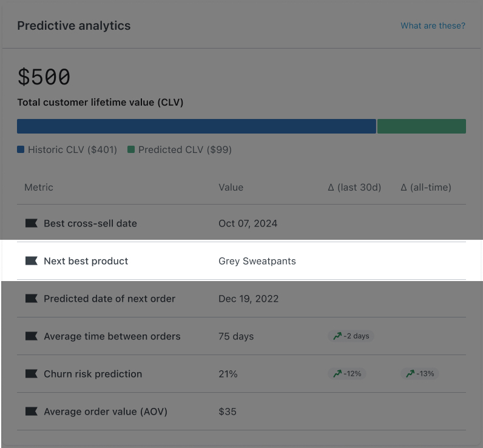This screenshot has width=483, height=448.
Task: Click flag icon beside Average order value
Action: (31, 412)
